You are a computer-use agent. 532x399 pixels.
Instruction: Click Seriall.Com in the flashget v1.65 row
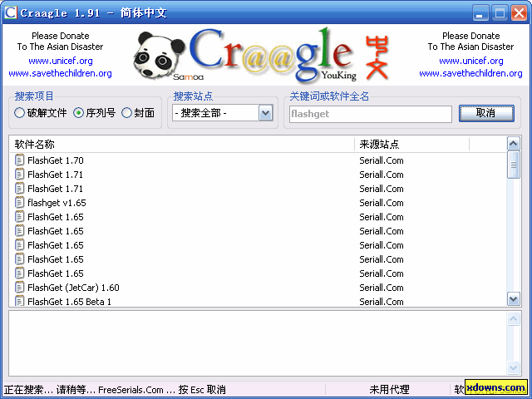point(382,203)
